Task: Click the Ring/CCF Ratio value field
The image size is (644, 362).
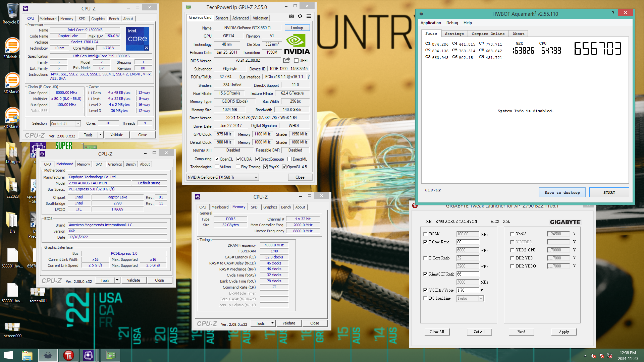Action: 468,274
